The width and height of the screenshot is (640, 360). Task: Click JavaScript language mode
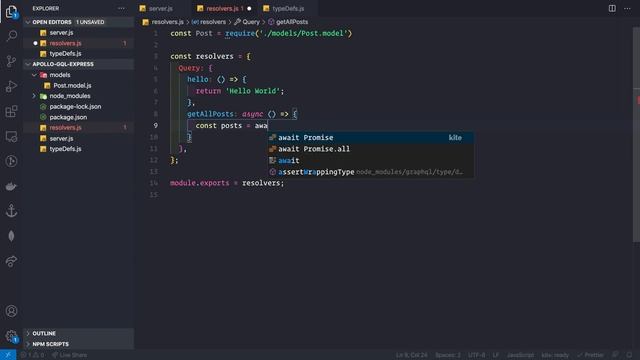pos(520,355)
